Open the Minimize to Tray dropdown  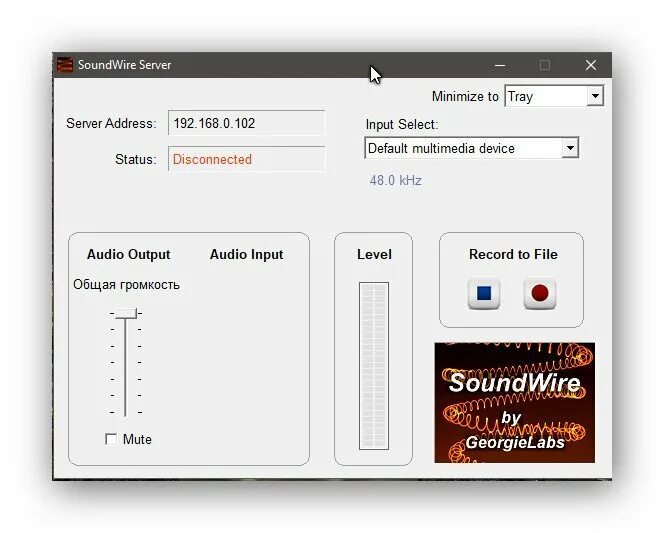[554, 96]
